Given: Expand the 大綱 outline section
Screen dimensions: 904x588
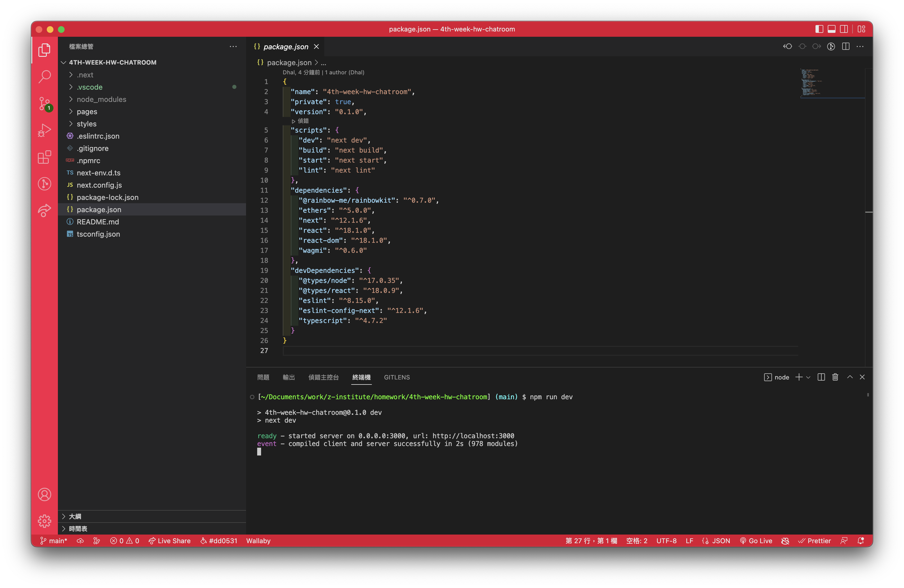Looking at the screenshot, I should click(x=75, y=516).
